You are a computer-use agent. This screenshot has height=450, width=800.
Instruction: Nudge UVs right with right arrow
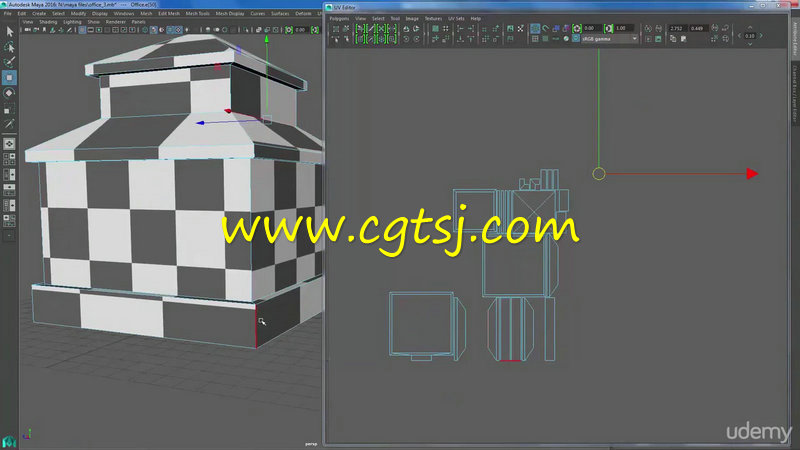tap(761, 36)
